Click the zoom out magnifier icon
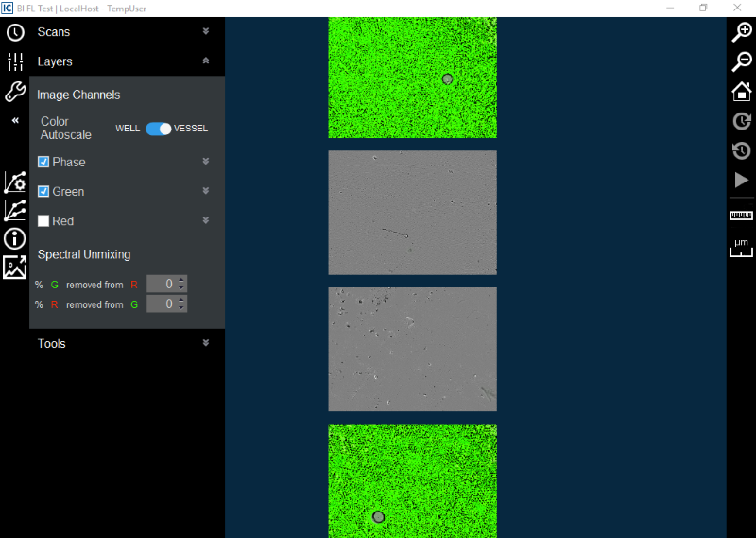Viewport: 756px width, 538px height. point(742,61)
